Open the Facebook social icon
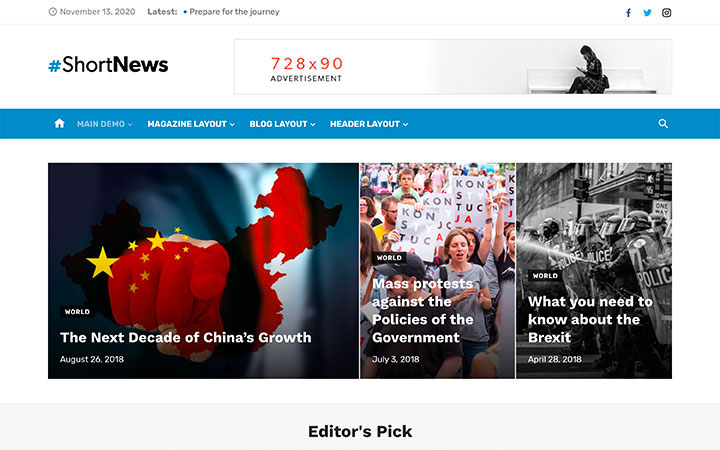 coord(628,13)
